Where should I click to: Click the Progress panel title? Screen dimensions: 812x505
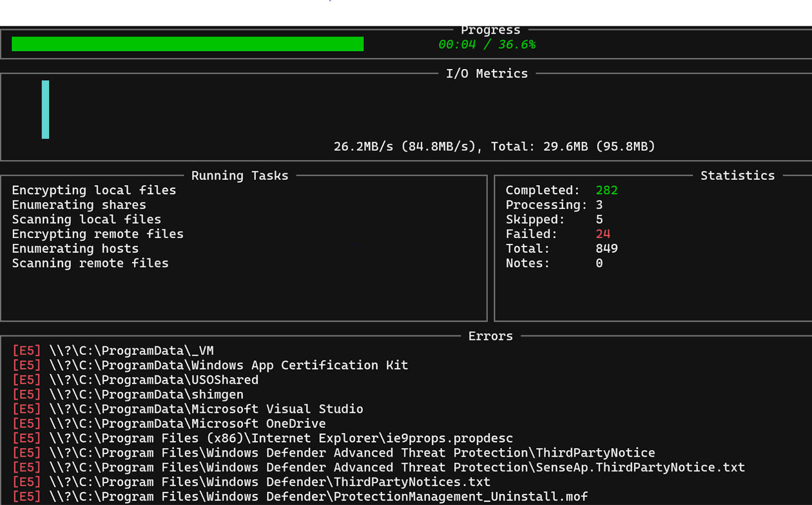coord(490,30)
